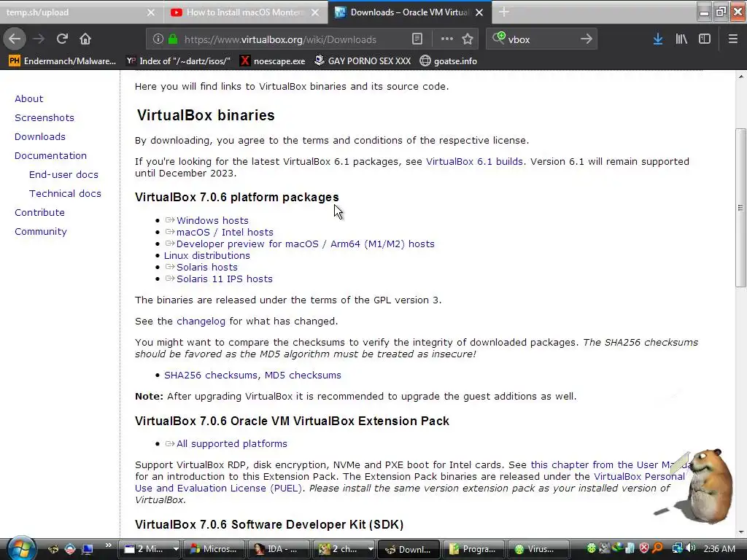Go back using the browser back arrow
The height and width of the screenshot is (560, 747).
click(x=15, y=39)
